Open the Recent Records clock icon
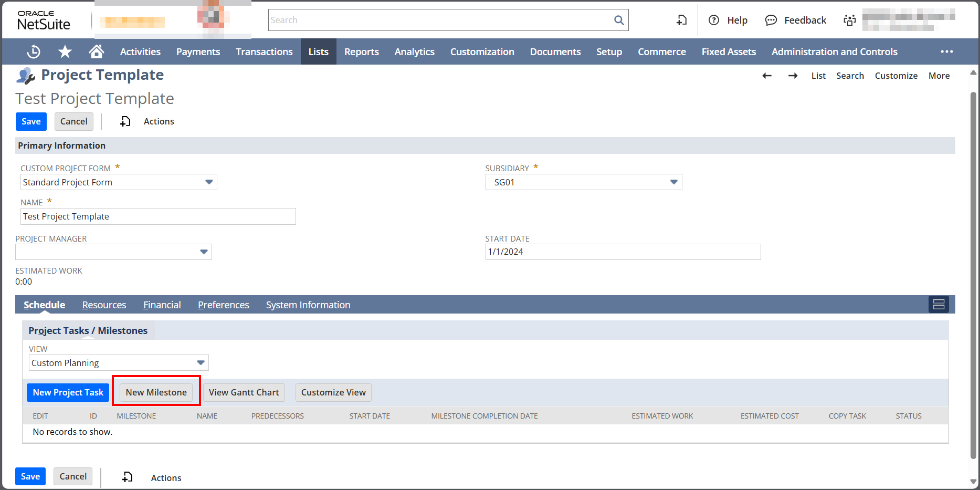This screenshot has width=980, height=490. pos(34,51)
